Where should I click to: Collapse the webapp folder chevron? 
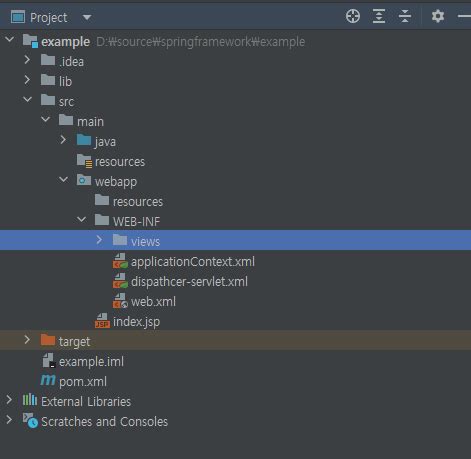63,180
